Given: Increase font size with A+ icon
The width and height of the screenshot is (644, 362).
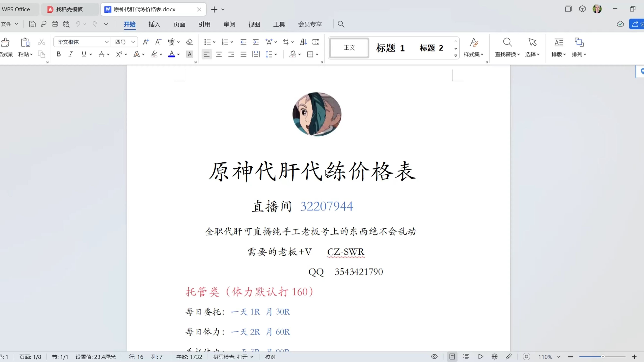Looking at the screenshot, I should tap(146, 42).
